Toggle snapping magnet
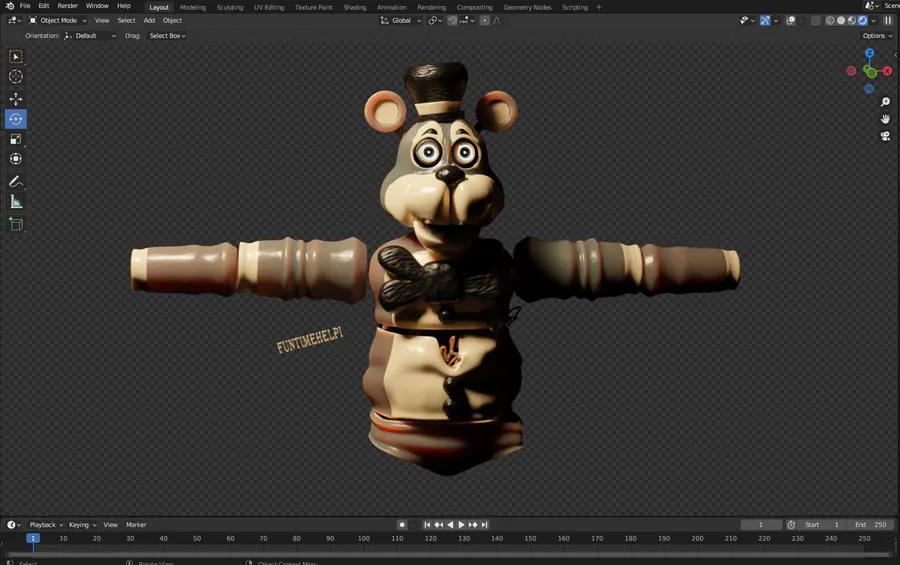This screenshot has width=900, height=565. (452, 21)
